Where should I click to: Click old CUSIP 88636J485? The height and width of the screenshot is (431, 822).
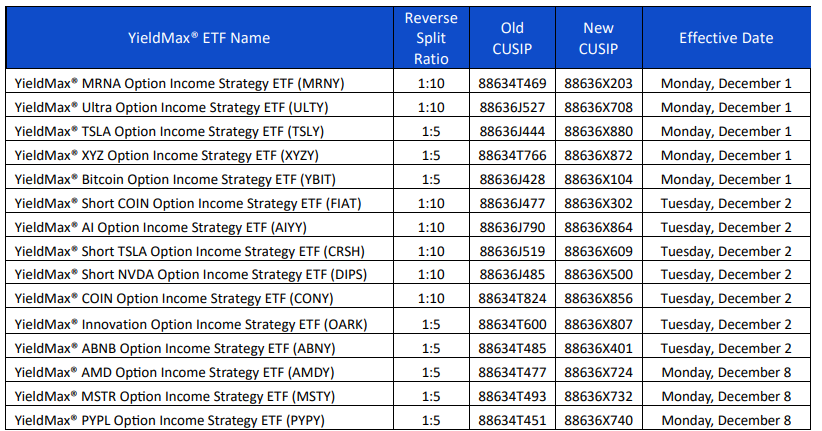click(512, 275)
